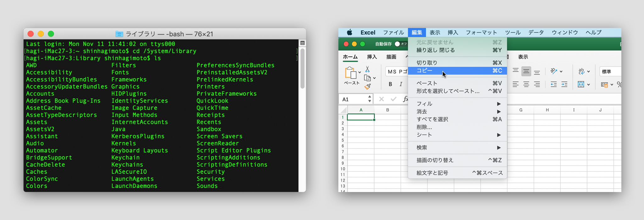Click the Format Painter brush icon
This screenshot has height=220, width=644.
(368, 86)
